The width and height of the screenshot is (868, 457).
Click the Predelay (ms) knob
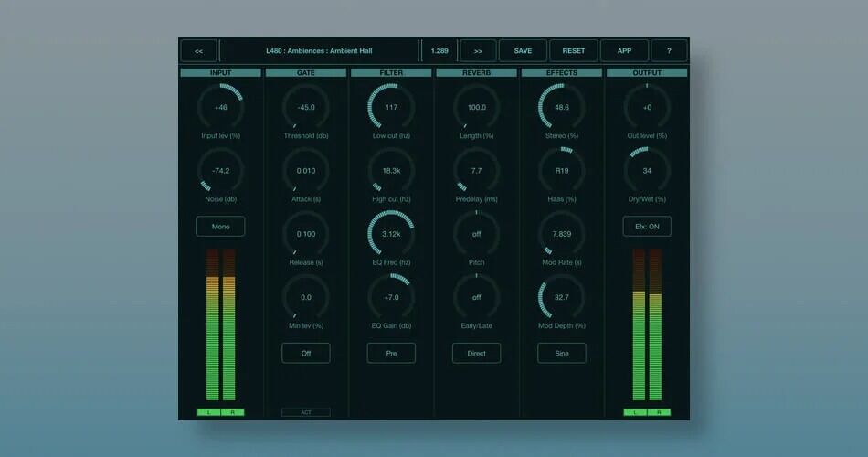tap(476, 171)
